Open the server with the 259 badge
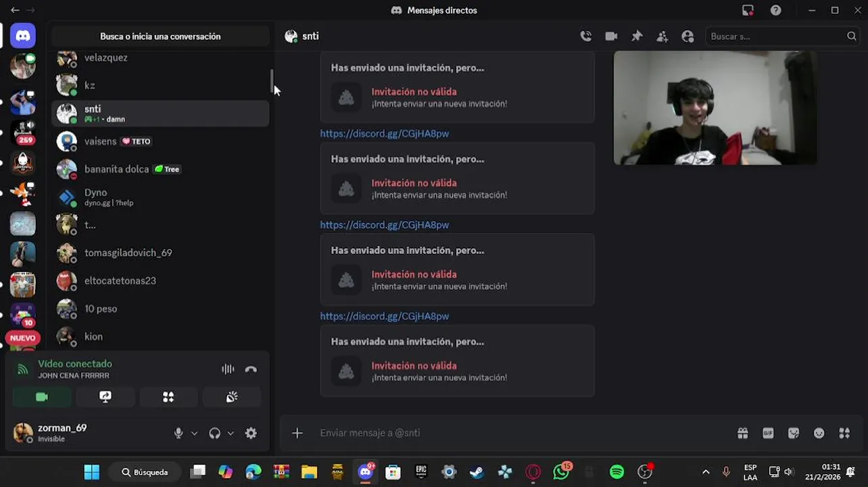Image resolution: width=868 pixels, height=487 pixels. click(23, 131)
